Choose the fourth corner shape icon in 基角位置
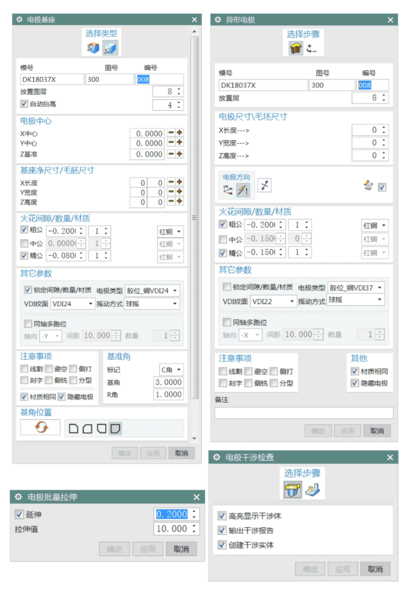The image size is (415, 600). [115, 428]
